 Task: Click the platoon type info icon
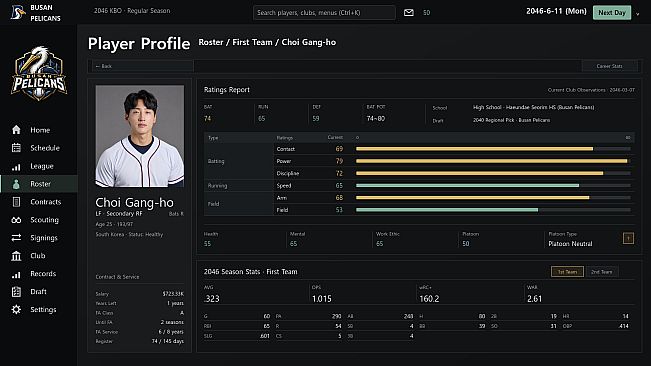tap(628, 238)
